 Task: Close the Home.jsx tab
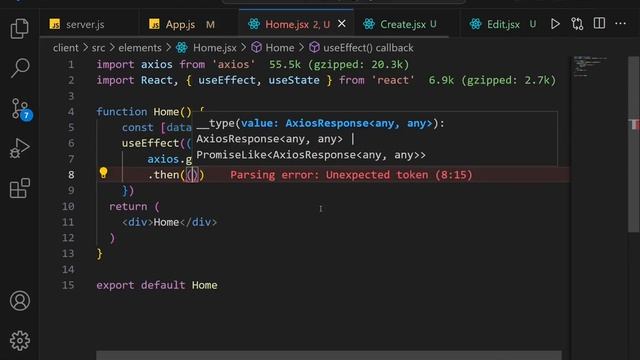click(342, 24)
